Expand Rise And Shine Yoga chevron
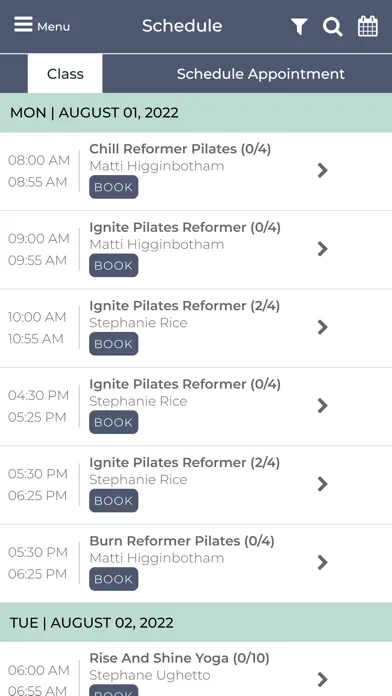Viewport: 392px width, 696px height. coord(323,679)
